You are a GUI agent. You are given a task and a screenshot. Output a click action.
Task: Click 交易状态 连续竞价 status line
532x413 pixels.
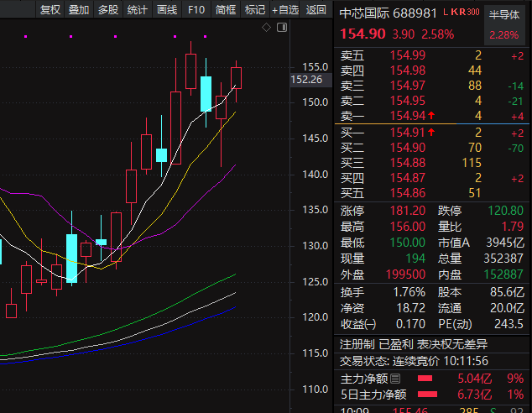click(x=414, y=361)
